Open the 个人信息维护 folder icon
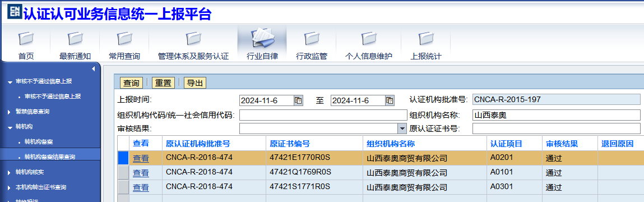The height and width of the screenshot is (202, 644). click(x=368, y=39)
